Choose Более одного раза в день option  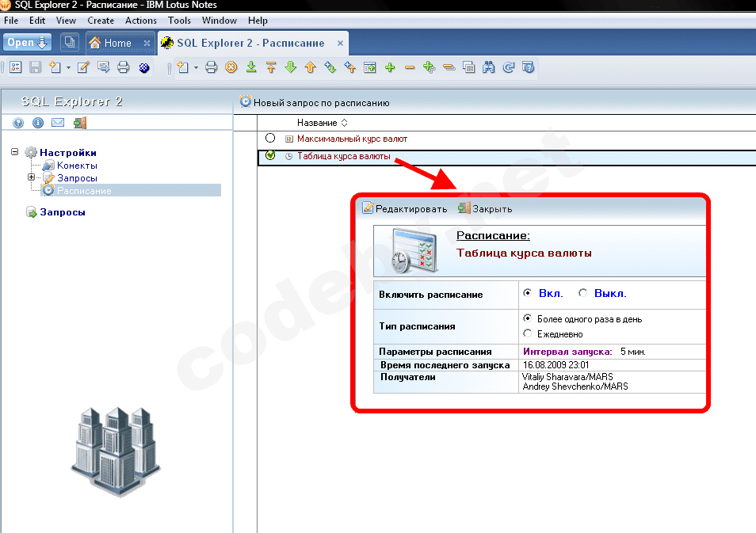coord(528,318)
